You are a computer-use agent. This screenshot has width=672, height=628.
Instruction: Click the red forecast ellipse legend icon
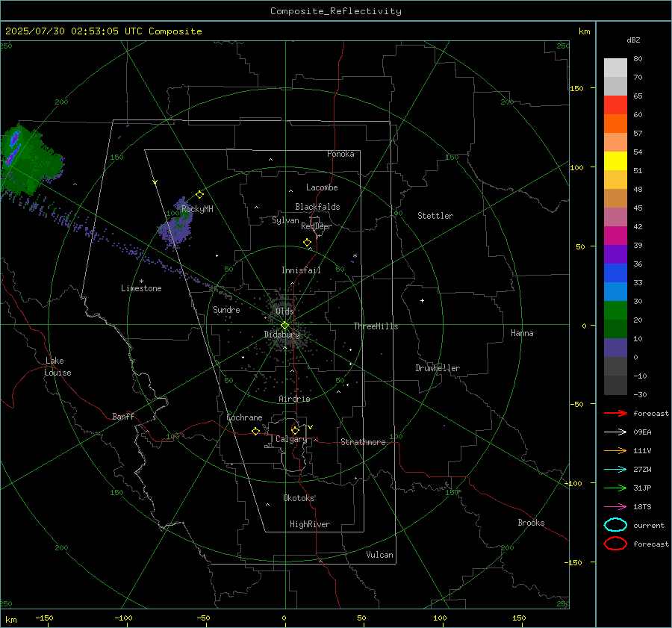615,544
